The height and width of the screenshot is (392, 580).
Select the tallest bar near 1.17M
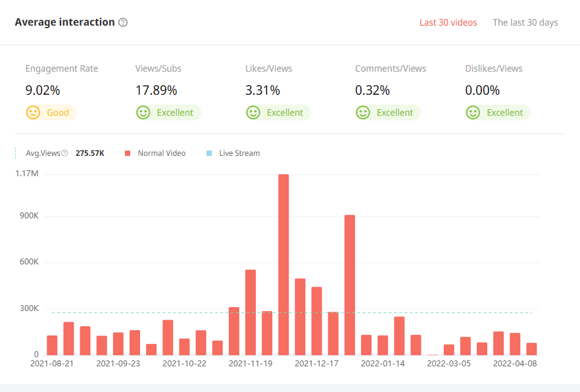(283, 264)
